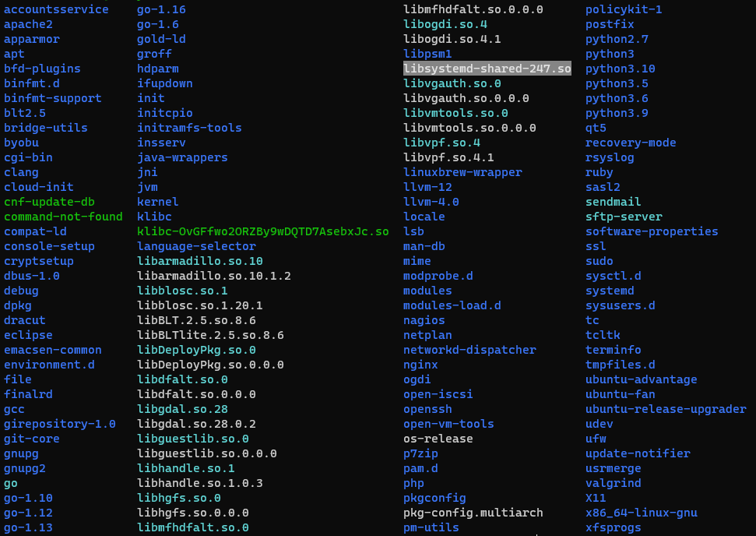The height and width of the screenshot is (536, 756).
Task: Select the libblosc.so.1 symlink
Action: pyautogui.click(x=182, y=291)
